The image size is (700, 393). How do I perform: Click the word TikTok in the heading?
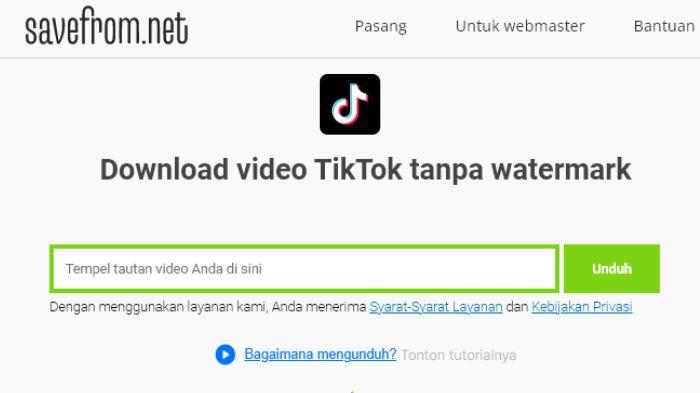coord(358,170)
